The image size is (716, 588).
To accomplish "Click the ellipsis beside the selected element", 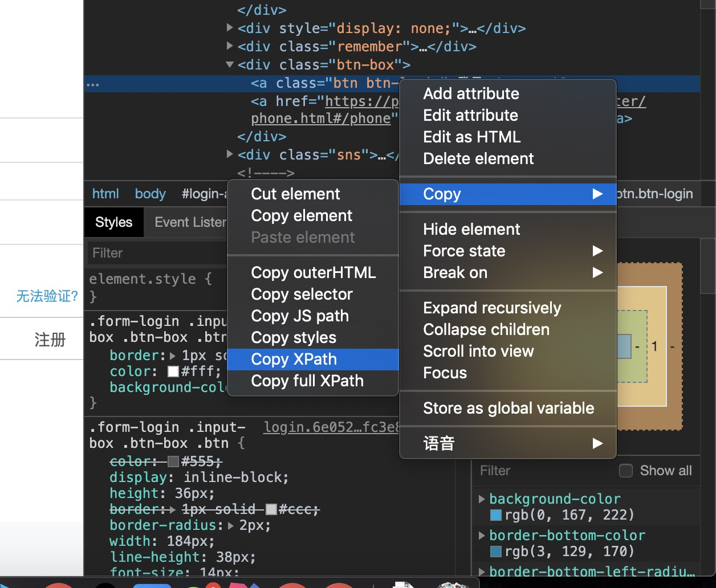I will pos(92,84).
